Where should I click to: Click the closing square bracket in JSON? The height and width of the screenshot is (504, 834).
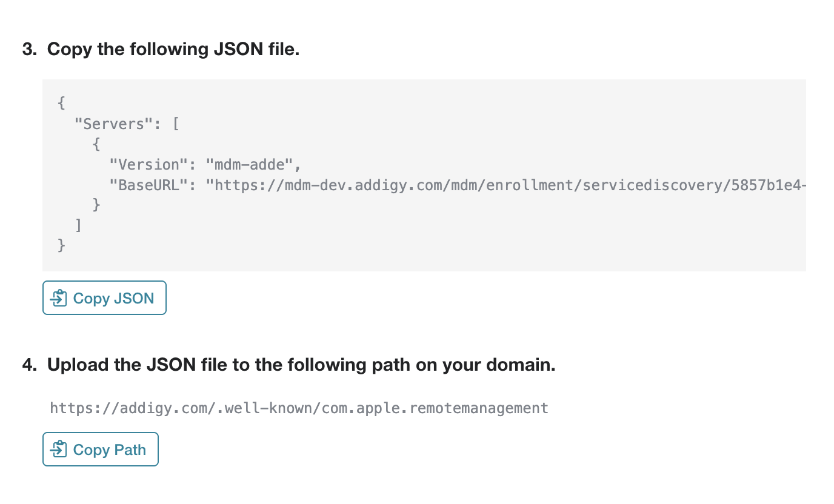click(x=79, y=225)
